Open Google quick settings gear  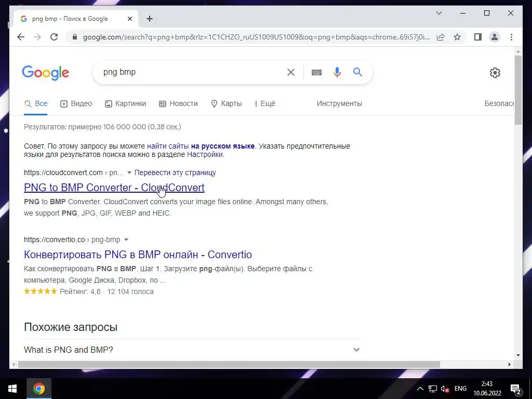click(495, 72)
